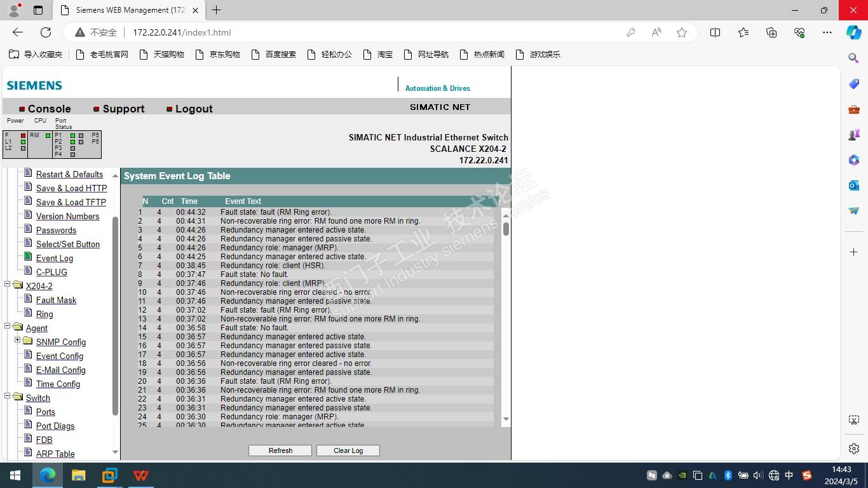Image resolution: width=868 pixels, height=488 pixels.
Task: Open the Save & Load HTTP link
Action: 71,188
